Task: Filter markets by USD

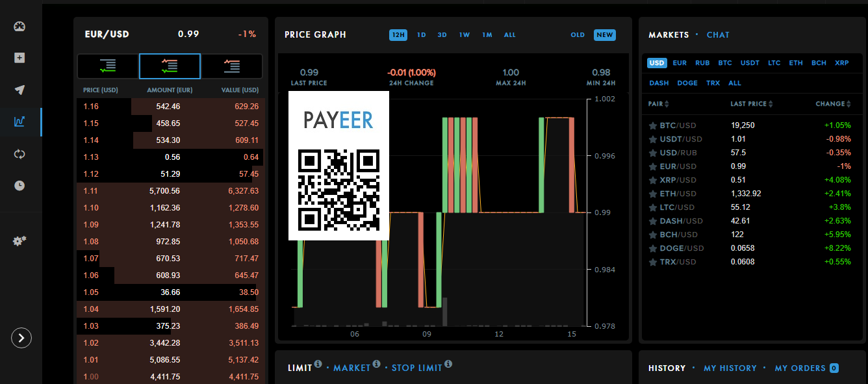Action: [x=657, y=63]
